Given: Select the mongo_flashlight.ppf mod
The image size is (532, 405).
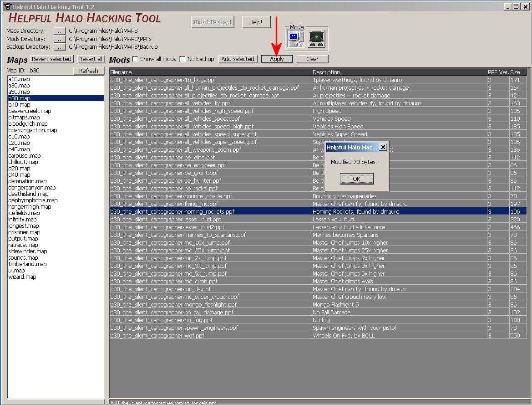Looking at the screenshot, I should 318,304.
